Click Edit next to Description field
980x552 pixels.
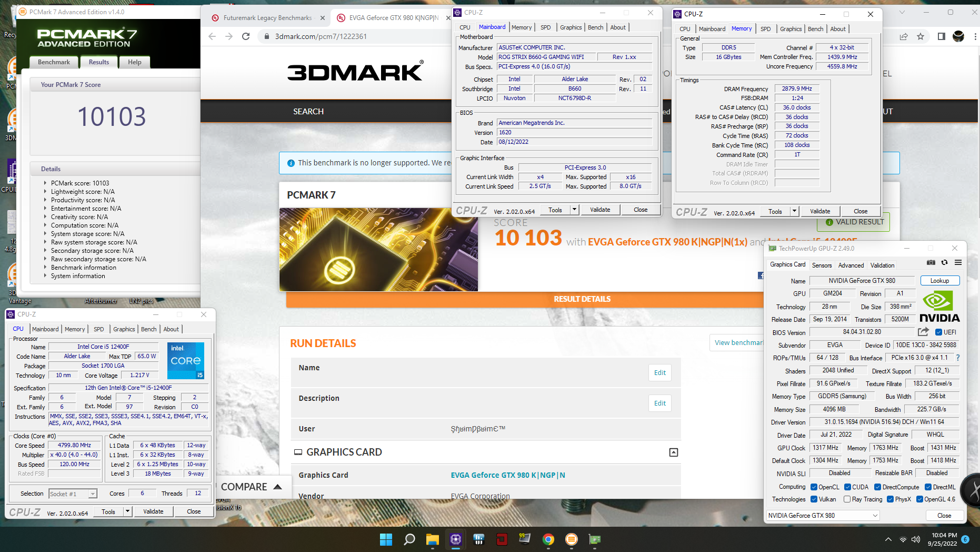pyautogui.click(x=659, y=403)
